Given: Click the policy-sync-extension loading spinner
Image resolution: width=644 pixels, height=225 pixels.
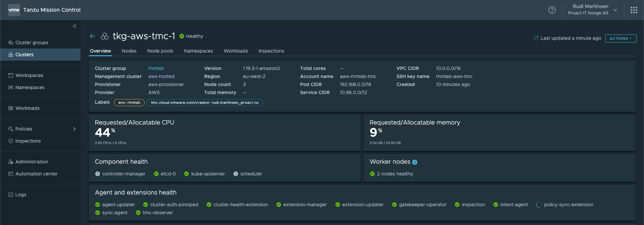Looking at the screenshot, I should pos(539,205).
